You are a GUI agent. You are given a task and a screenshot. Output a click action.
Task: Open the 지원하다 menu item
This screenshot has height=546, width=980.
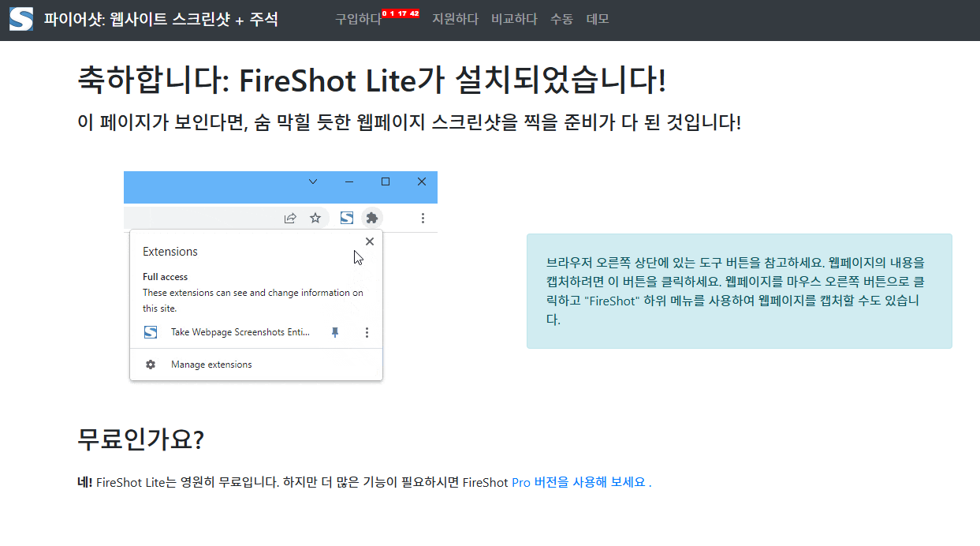[x=455, y=19]
